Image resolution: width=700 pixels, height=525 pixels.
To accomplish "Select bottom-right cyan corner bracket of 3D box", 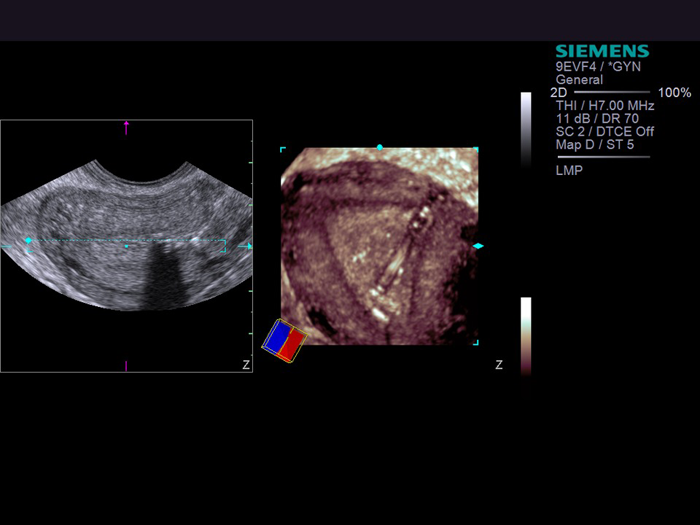I will pos(476,342).
